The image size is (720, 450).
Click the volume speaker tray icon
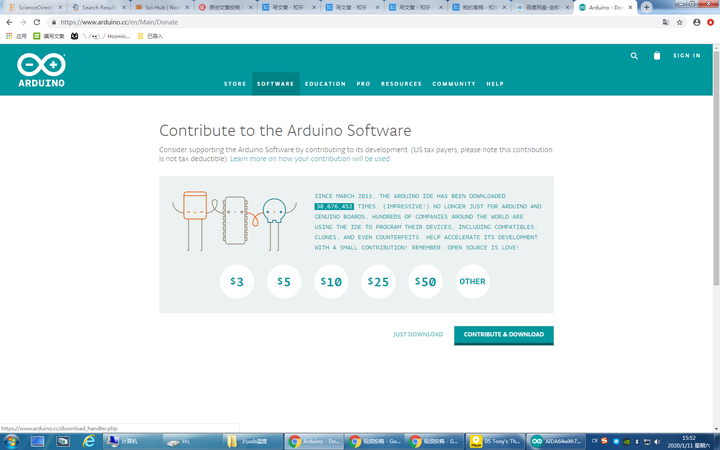[657, 442]
